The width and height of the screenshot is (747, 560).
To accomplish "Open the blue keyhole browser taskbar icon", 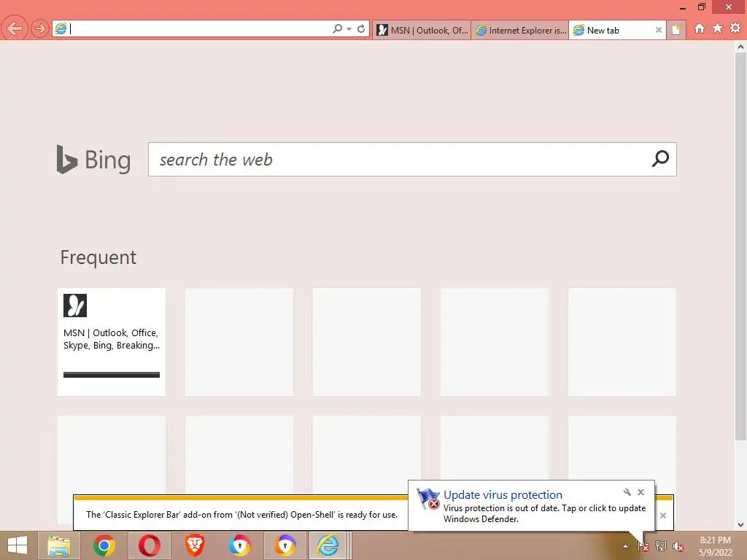I will click(x=240, y=545).
